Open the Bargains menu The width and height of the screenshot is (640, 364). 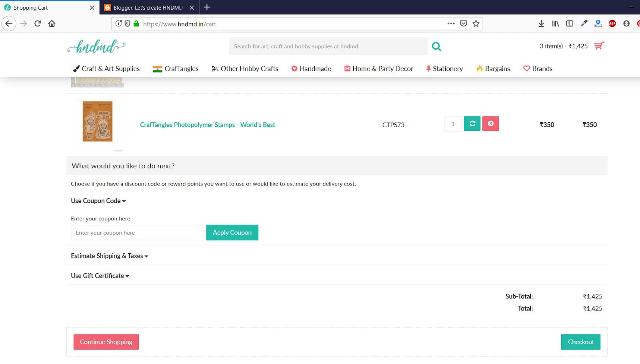pyautogui.click(x=493, y=69)
